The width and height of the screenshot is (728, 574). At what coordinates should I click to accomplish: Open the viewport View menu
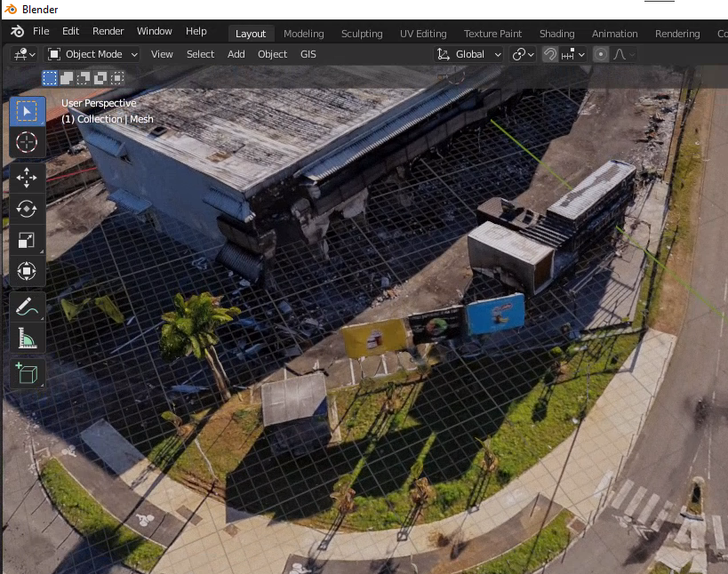[x=162, y=54]
